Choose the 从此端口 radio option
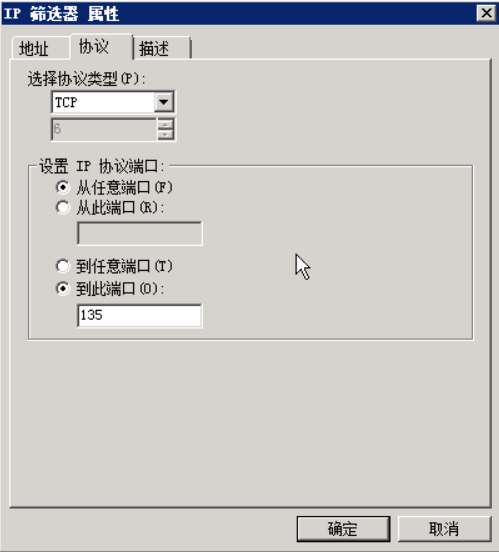The width and height of the screenshot is (499, 552). tap(63, 207)
